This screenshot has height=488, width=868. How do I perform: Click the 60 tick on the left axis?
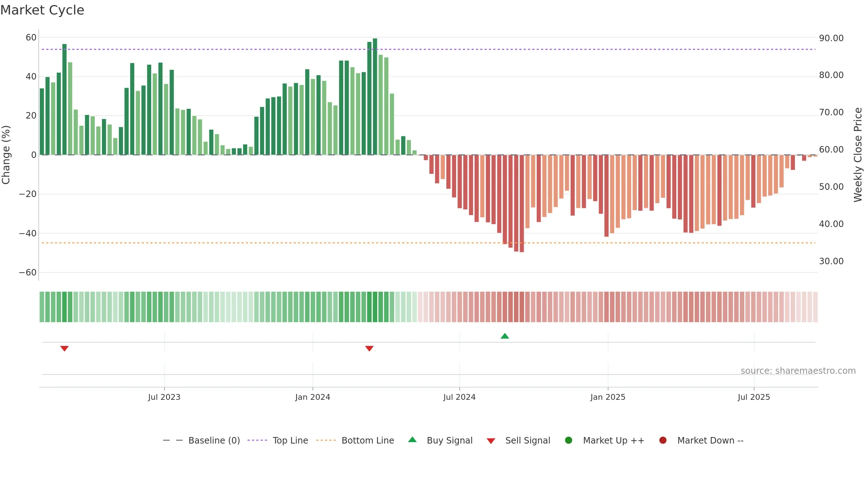click(31, 38)
